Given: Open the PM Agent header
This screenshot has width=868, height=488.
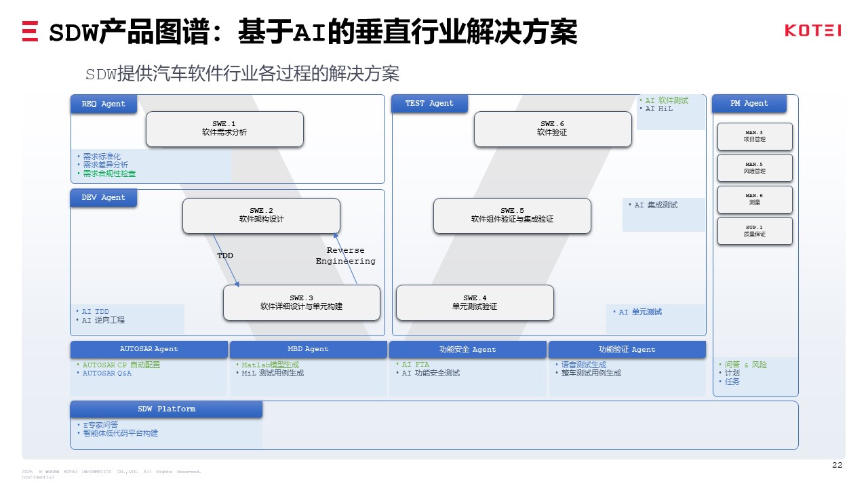Looking at the screenshot, I should [x=749, y=103].
